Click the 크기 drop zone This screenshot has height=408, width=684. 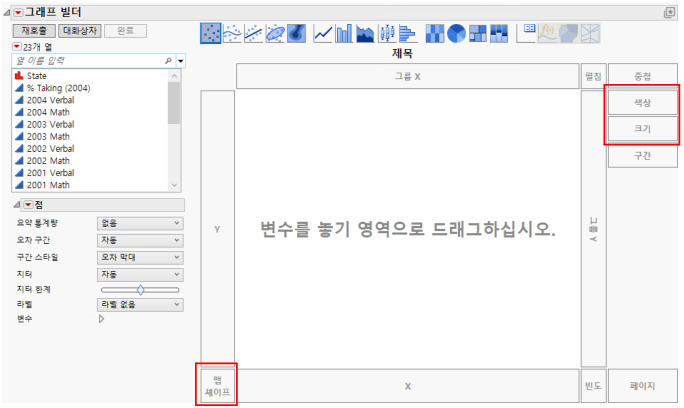[643, 129]
